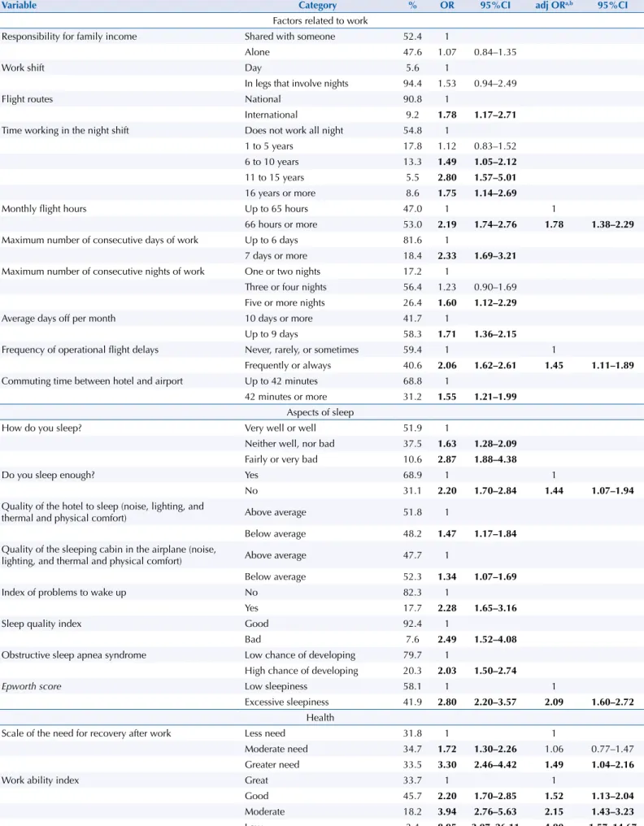This screenshot has width=644, height=826.
Task: Select the 'Health' section heading
Action: pos(320,718)
